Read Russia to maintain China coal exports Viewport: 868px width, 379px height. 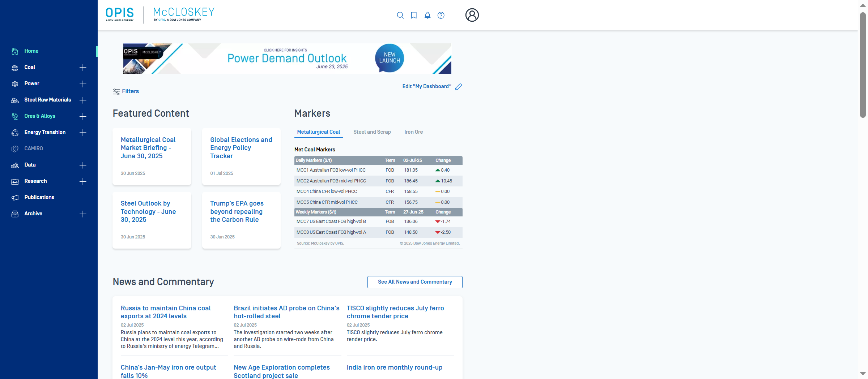[166, 312]
